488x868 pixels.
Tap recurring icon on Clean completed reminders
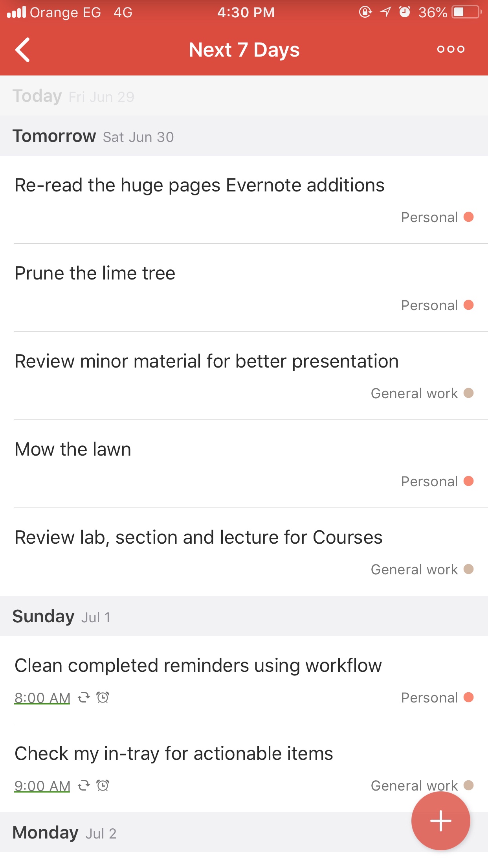[83, 698]
